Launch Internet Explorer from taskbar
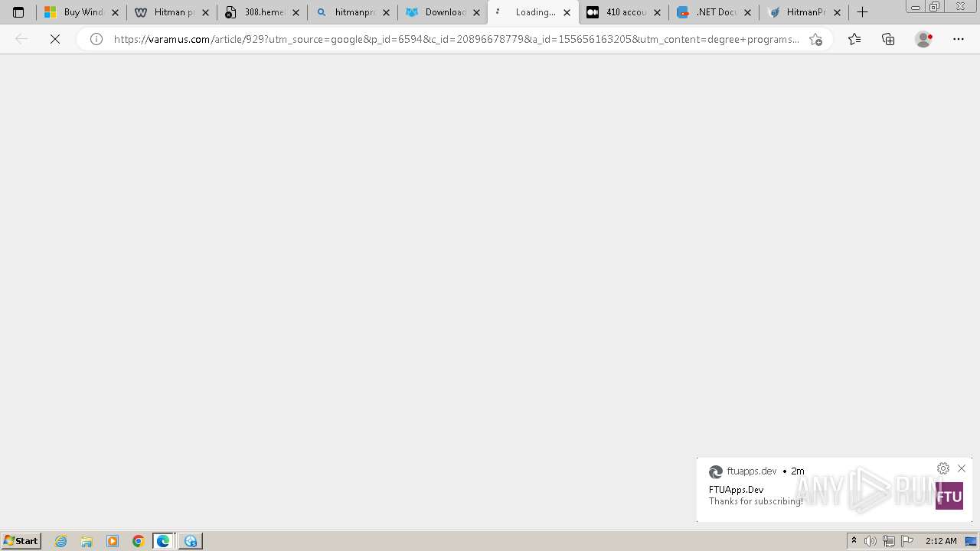Image resolution: width=980 pixels, height=551 pixels. click(x=61, y=541)
